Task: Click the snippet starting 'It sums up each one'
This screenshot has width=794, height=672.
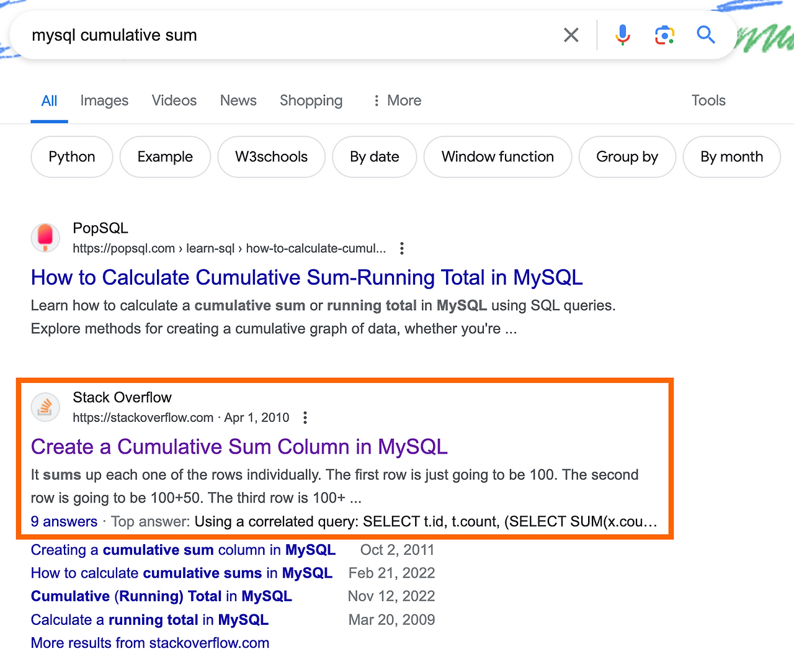Action: [334, 486]
